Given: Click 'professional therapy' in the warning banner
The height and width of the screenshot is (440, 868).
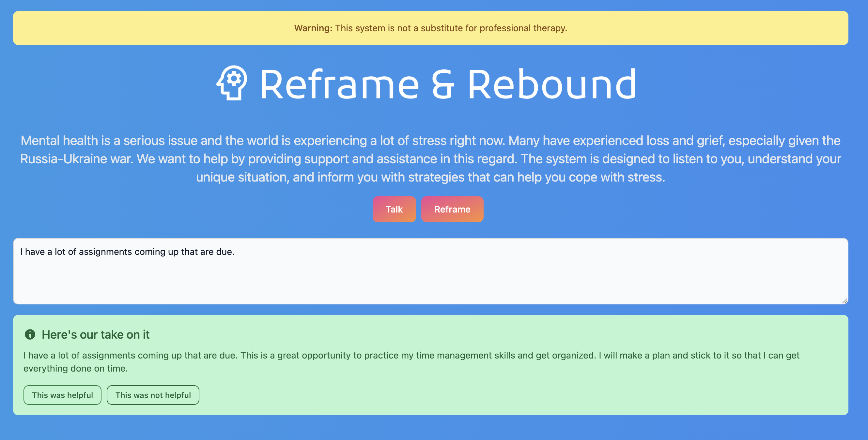Looking at the screenshot, I should [x=523, y=28].
